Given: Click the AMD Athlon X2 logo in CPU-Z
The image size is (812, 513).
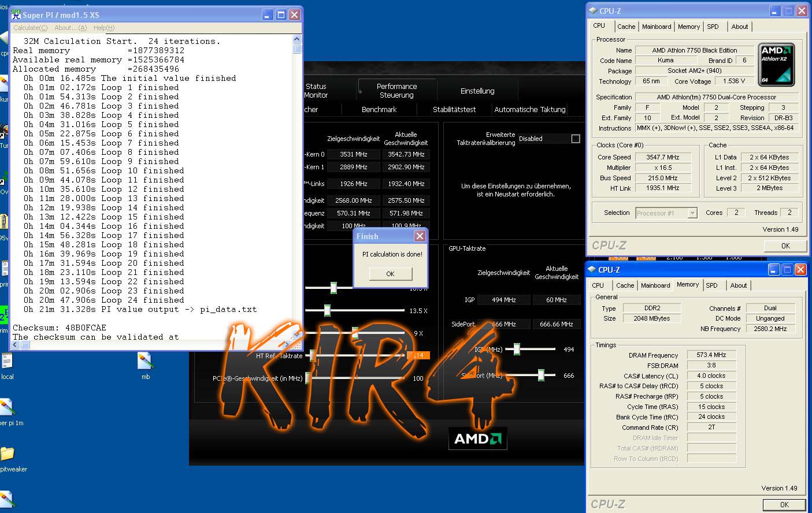Looking at the screenshot, I should (x=776, y=65).
